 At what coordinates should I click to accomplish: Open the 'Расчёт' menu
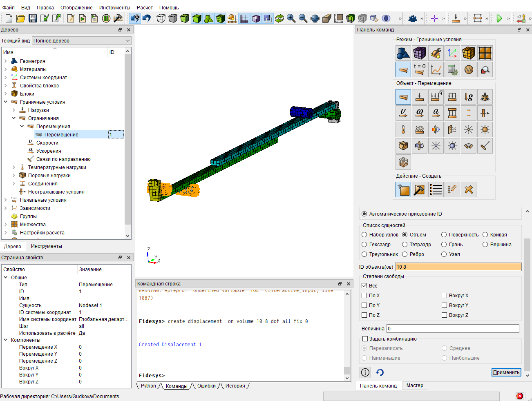(145, 8)
